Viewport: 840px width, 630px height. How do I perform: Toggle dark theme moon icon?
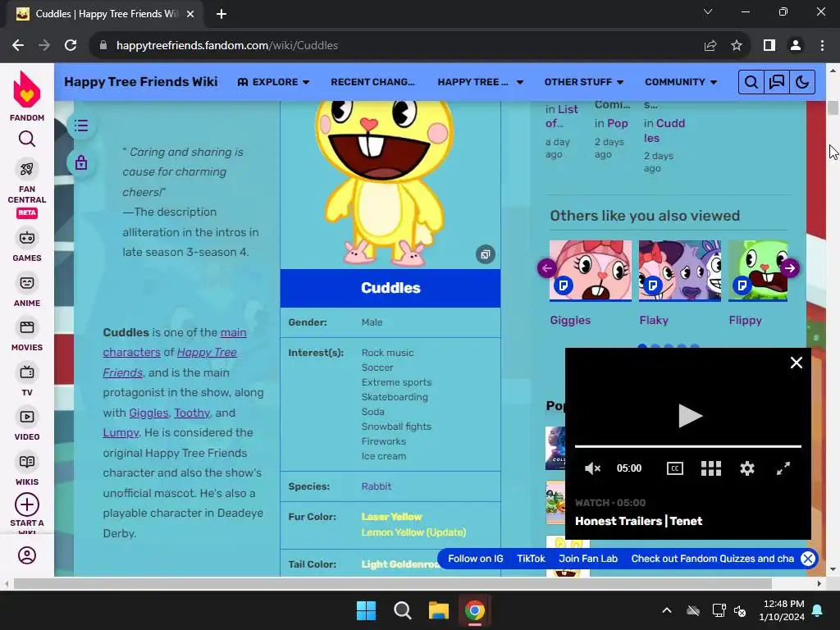802,82
